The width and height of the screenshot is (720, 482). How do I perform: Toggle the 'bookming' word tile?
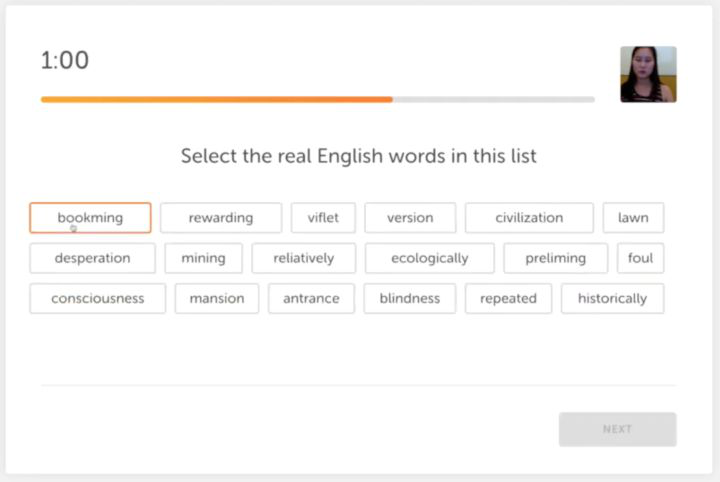click(x=90, y=218)
